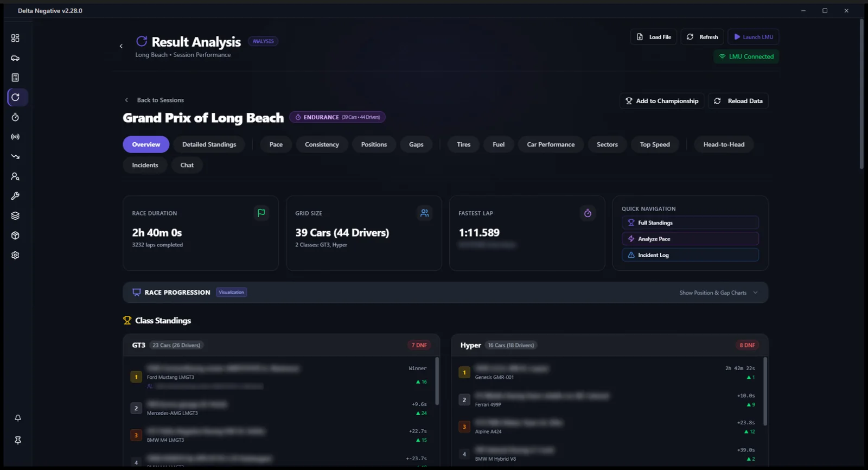Open Incident Log quick navigation
Viewport: 868px width, 470px height.
pos(690,255)
